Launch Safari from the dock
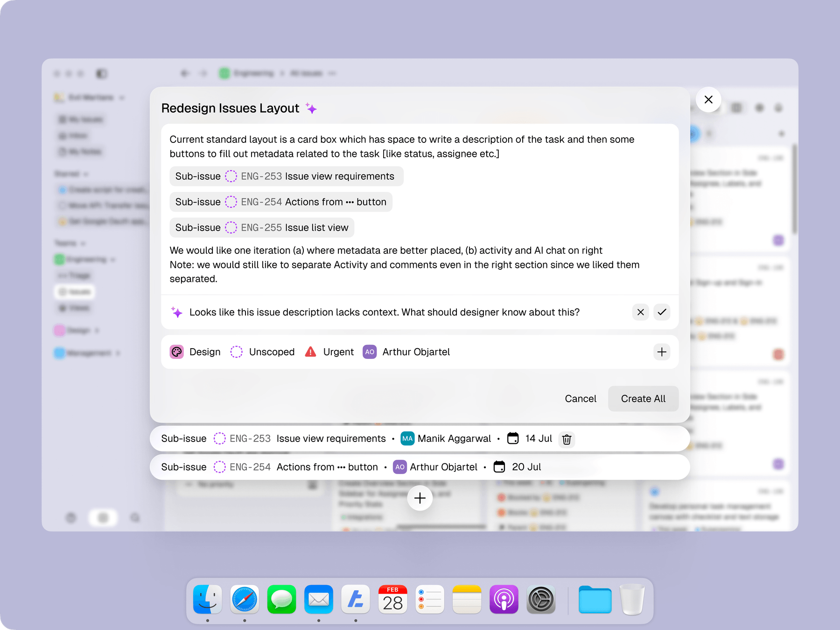 pyautogui.click(x=245, y=600)
